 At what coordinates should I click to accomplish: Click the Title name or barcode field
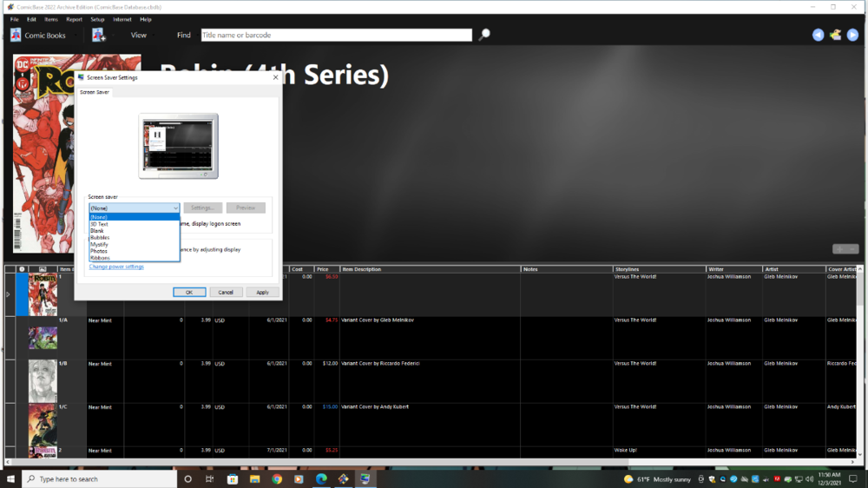point(337,35)
